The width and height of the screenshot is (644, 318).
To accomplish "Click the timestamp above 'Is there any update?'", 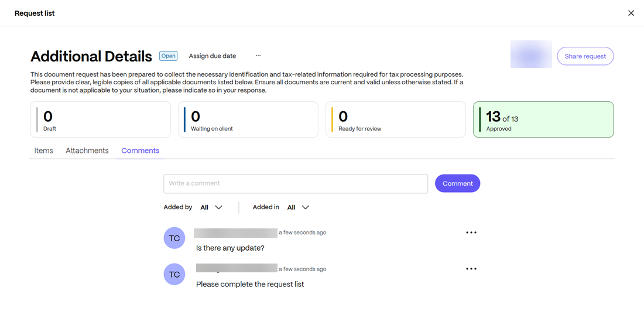I will point(302,232).
